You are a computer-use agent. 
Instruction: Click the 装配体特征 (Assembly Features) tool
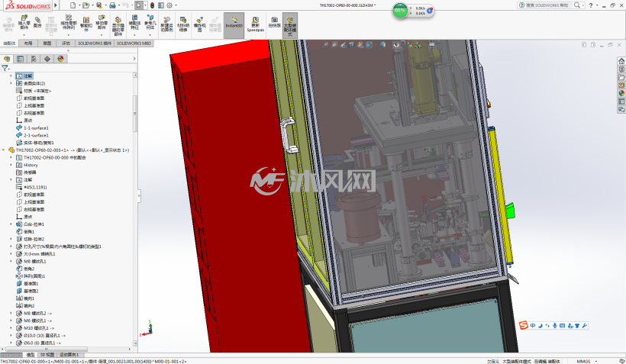(134, 22)
